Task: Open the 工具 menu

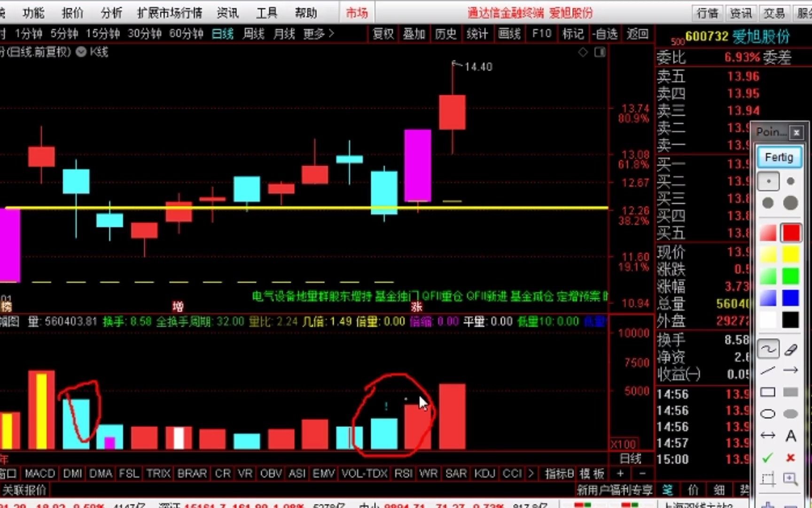Action: click(267, 13)
